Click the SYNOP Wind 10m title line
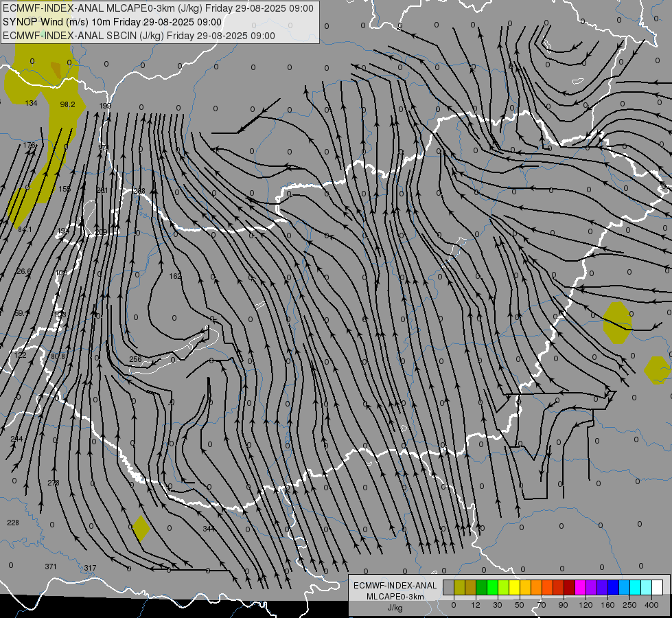The width and height of the screenshot is (672, 618). 113,22
